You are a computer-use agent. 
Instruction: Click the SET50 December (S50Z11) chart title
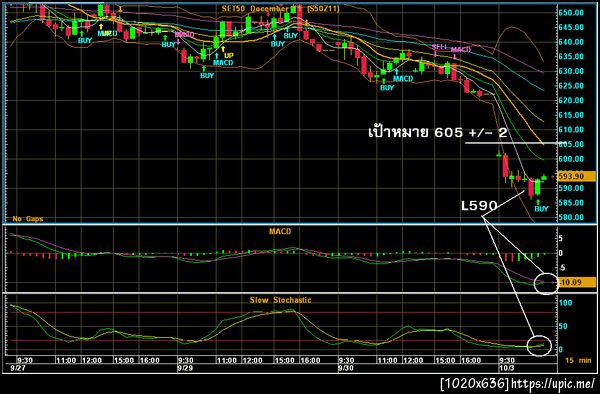coord(280,8)
